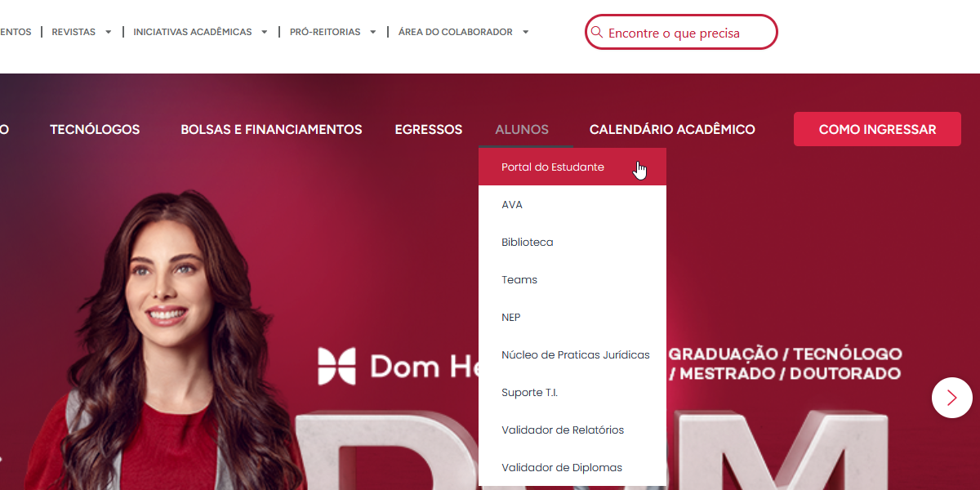Open the Bolsas e Financiamentos nav item
This screenshot has width=980, height=490.
(x=271, y=129)
